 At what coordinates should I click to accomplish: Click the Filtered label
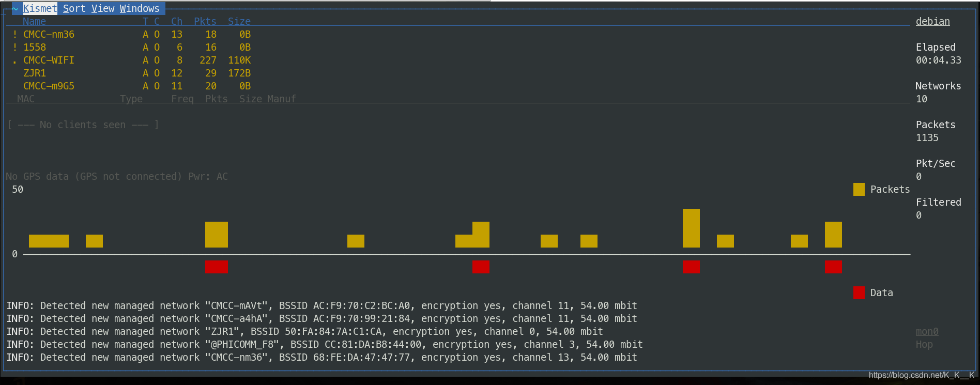pyautogui.click(x=939, y=202)
